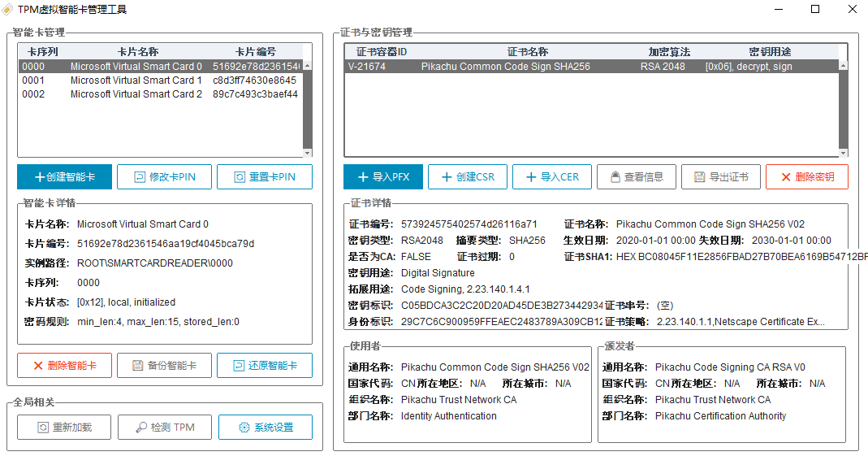
Task: Click the Digital Signature key usage value
Action: 438,273
